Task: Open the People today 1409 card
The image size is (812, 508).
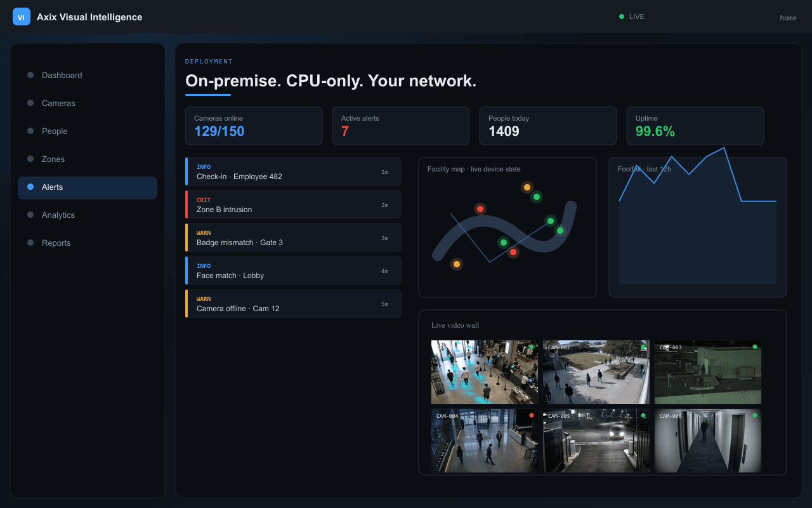Action: click(x=548, y=126)
